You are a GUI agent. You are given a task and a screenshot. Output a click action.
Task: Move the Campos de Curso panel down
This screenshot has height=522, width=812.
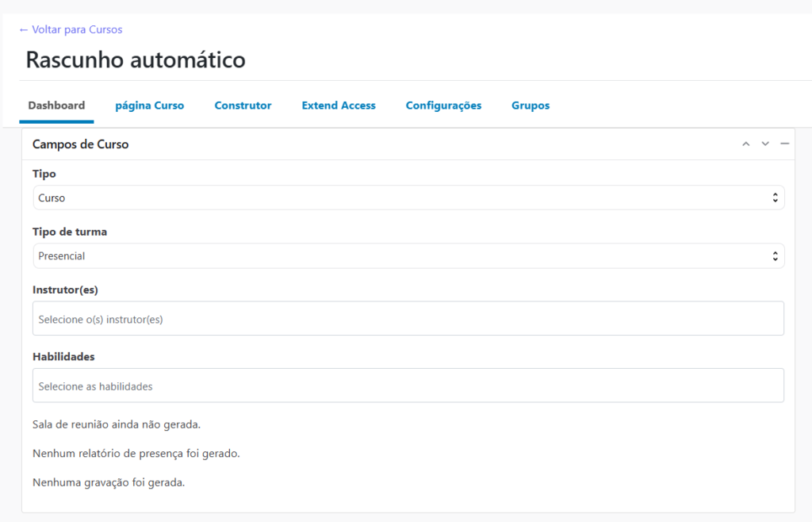coord(765,144)
